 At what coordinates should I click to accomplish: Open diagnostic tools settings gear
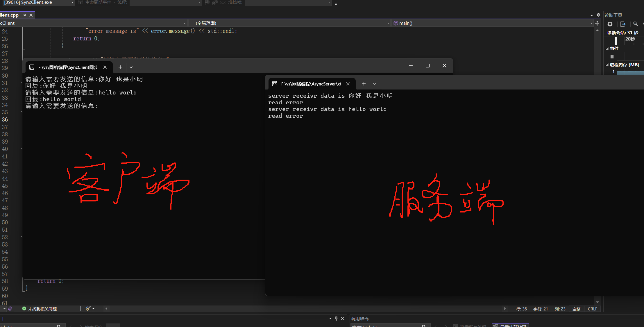(610, 24)
